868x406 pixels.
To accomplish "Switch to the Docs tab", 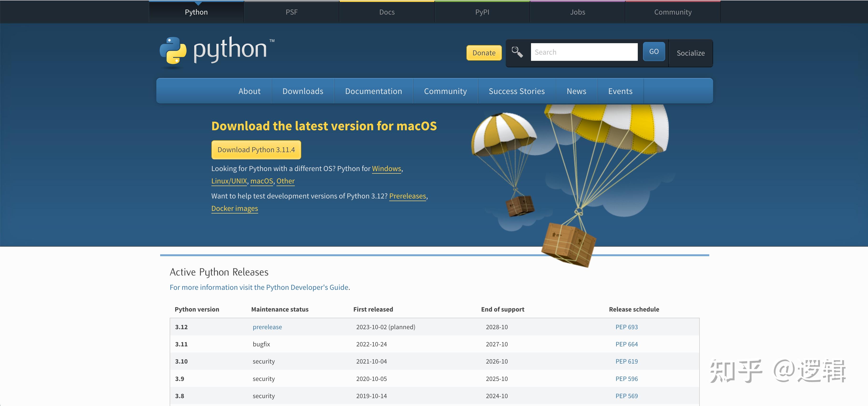I will [x=387, y=12].
